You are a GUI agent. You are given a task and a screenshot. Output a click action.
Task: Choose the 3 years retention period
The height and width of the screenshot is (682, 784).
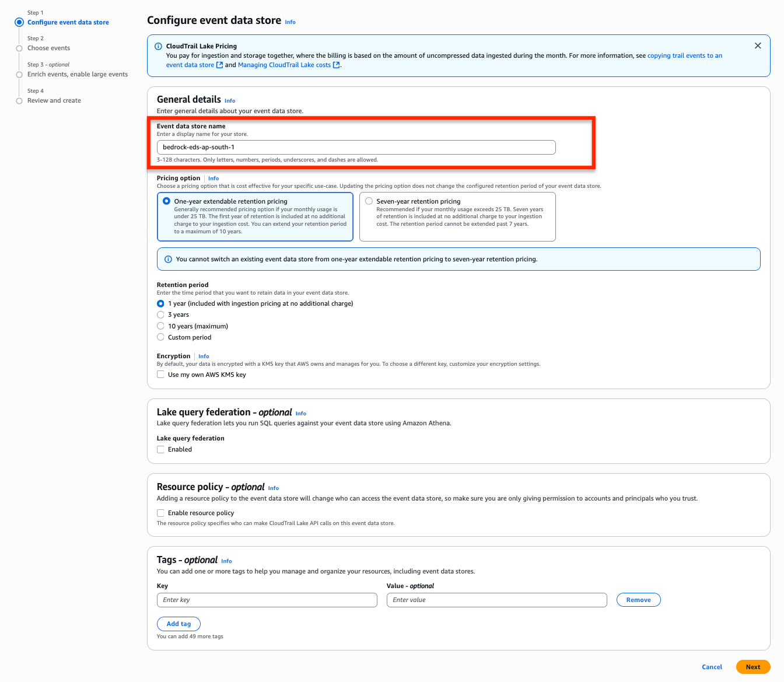click(x=160, y=314)
